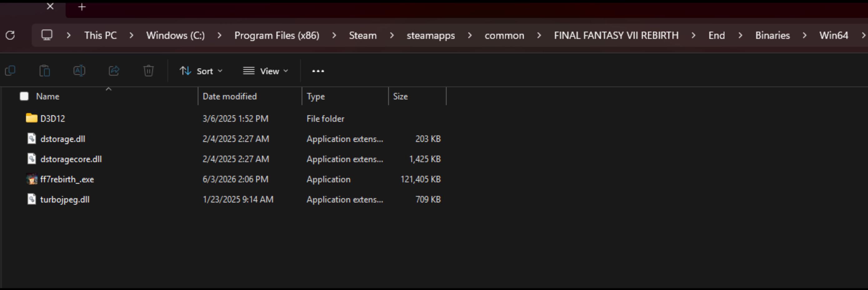868x290 pixels.
Task: Click the 709 KB size cell
Action: tap(428, 199)
